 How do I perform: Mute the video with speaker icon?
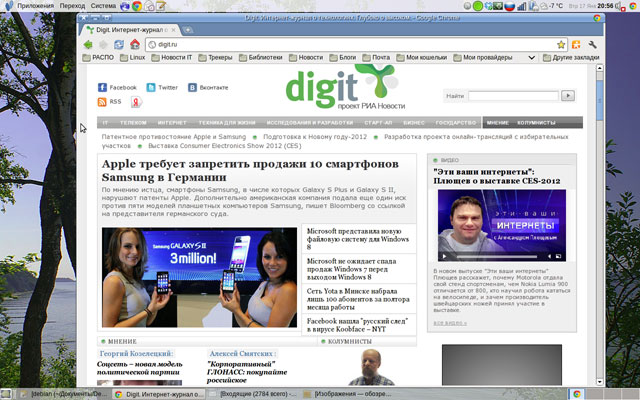click(x=549, y=256)
